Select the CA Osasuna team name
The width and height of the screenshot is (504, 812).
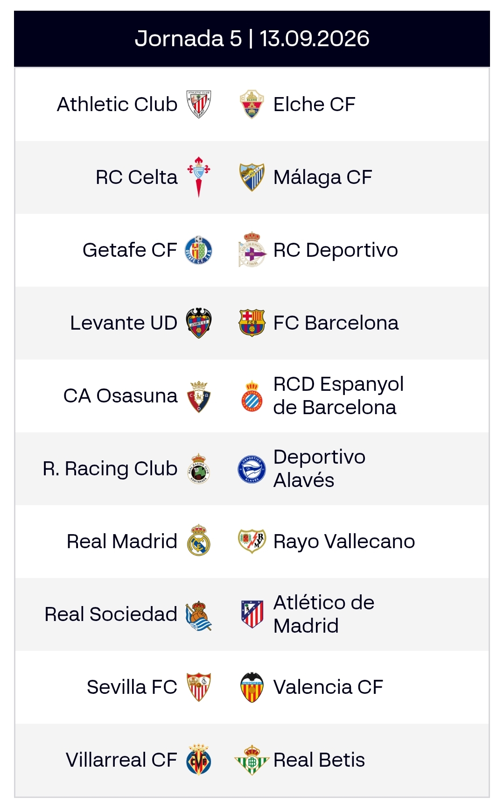pyautogui.click(x=120, y=395)
